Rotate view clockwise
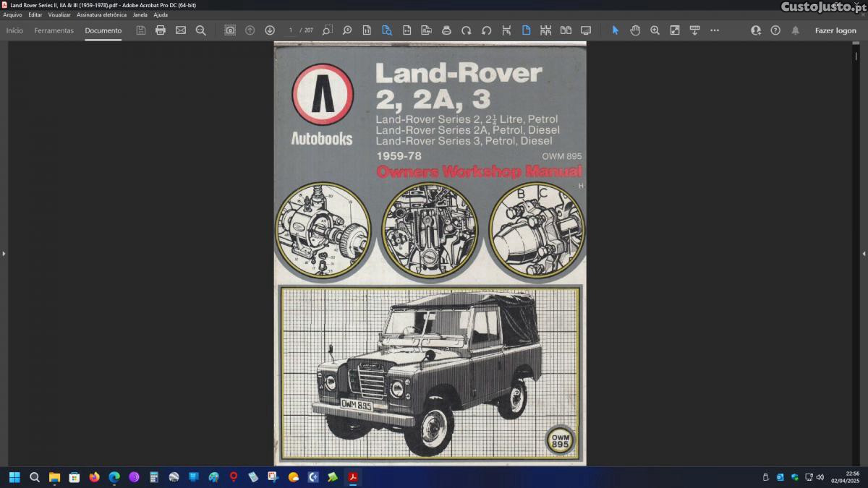The image size is (868, 488). (x=467, y=30)
